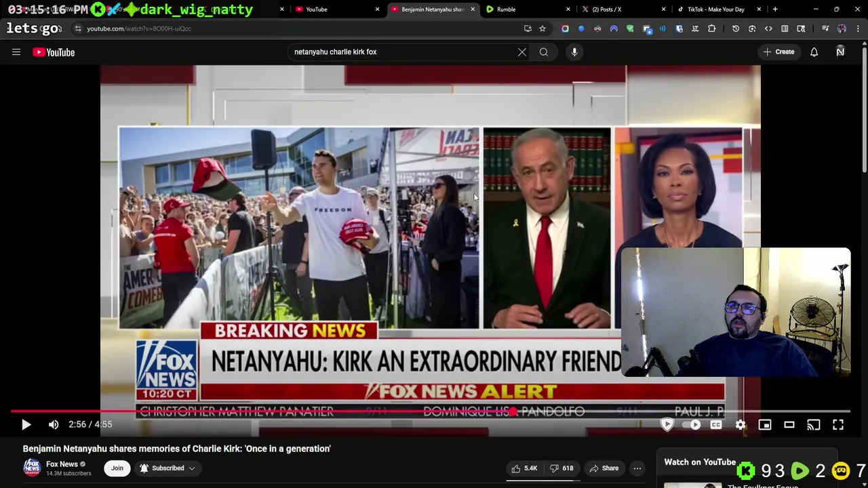This screenshot has height=488, width=868.
Task: Share this video
Action: click(604, 468)
